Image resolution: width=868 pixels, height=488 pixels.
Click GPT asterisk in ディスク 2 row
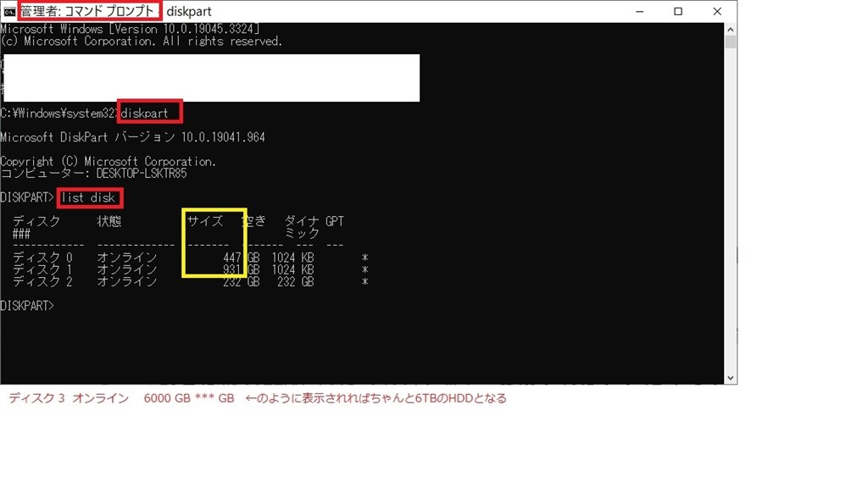[x=364, y=282]
